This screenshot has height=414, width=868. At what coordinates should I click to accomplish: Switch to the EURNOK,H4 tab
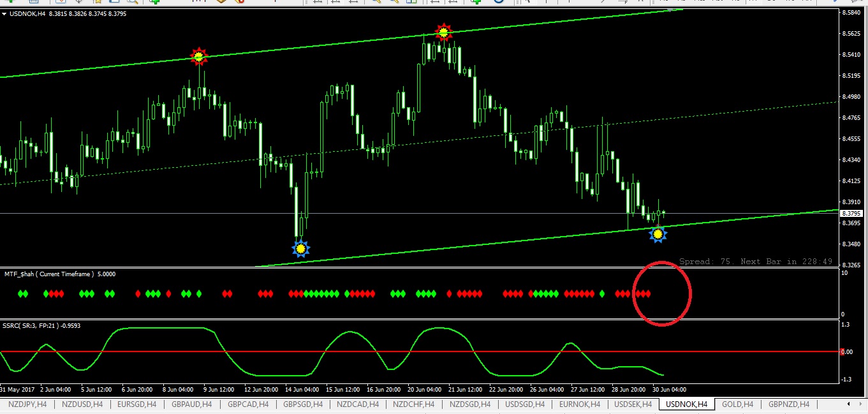[580, 404]
